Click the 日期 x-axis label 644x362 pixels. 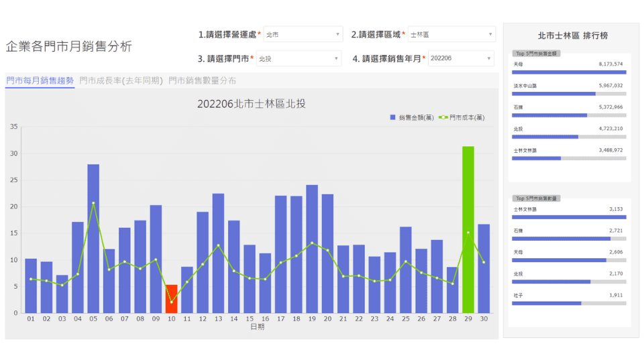pos(258,326)
